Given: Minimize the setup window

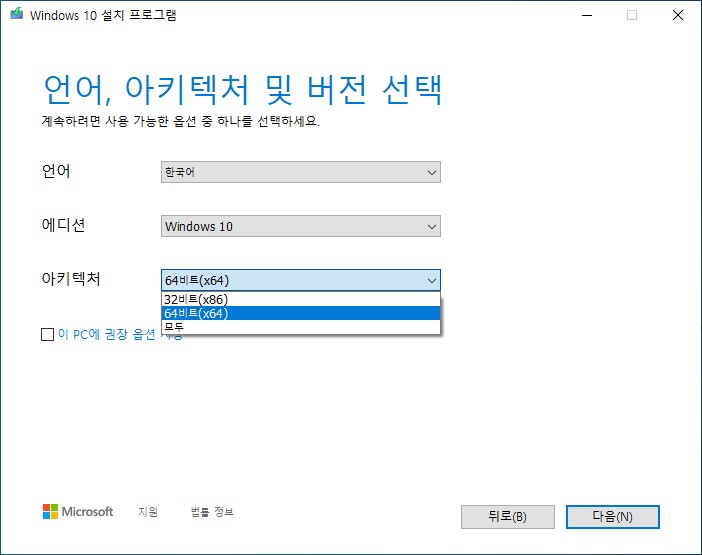Looking at the screenshot, I should (587, 15).
